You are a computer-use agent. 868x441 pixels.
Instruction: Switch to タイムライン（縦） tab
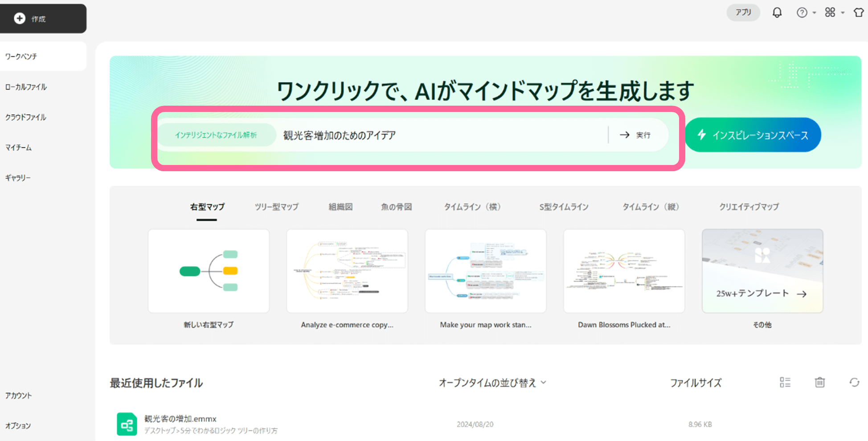[651, 207]
